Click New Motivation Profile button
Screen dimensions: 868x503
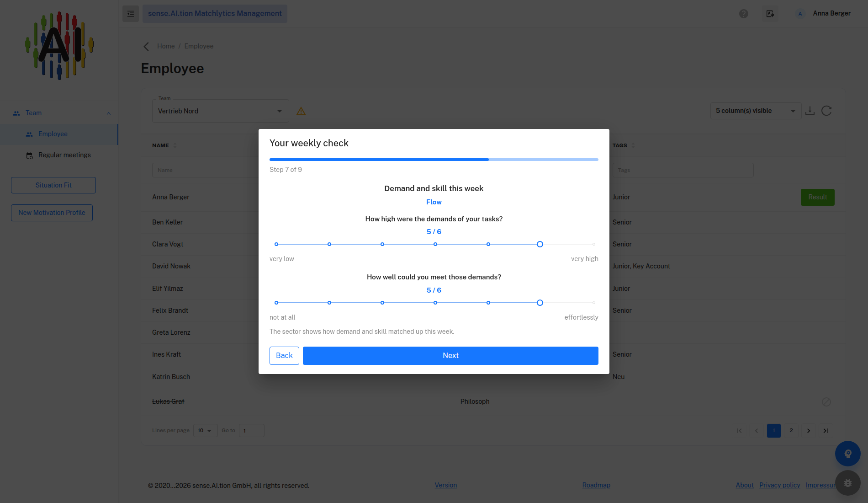point(52,213)
